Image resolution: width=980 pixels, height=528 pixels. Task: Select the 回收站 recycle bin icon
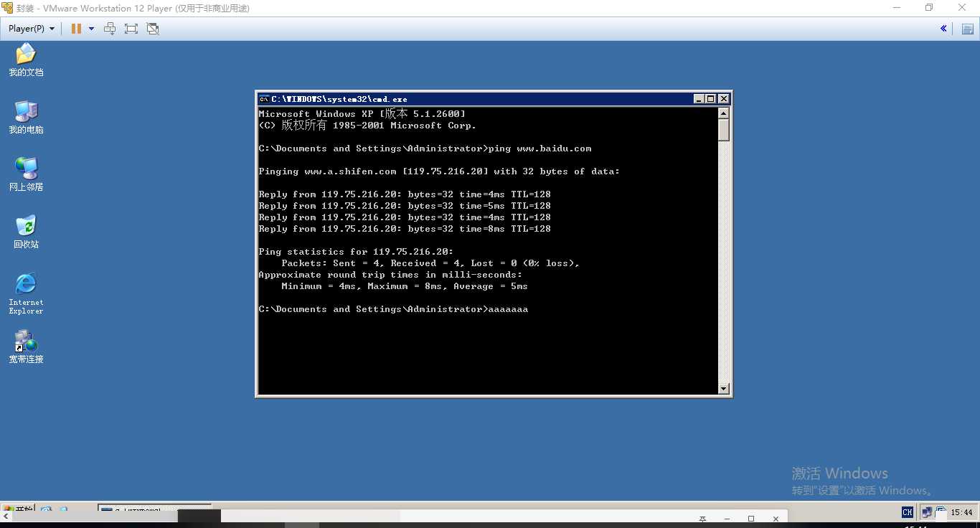click(x=26, y=232)
